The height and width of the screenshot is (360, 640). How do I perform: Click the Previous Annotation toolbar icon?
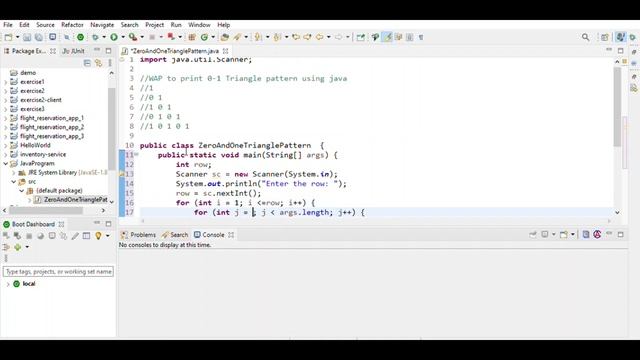pos(277,37)
